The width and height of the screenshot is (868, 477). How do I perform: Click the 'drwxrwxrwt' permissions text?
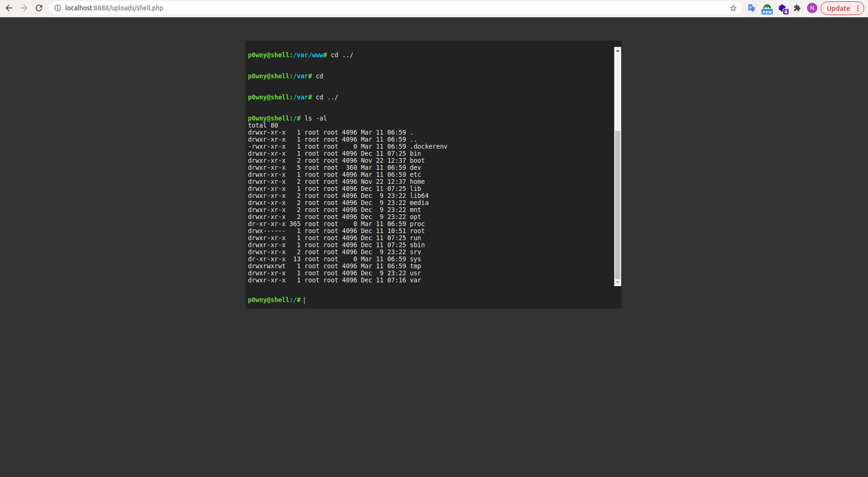click(267, 266)
